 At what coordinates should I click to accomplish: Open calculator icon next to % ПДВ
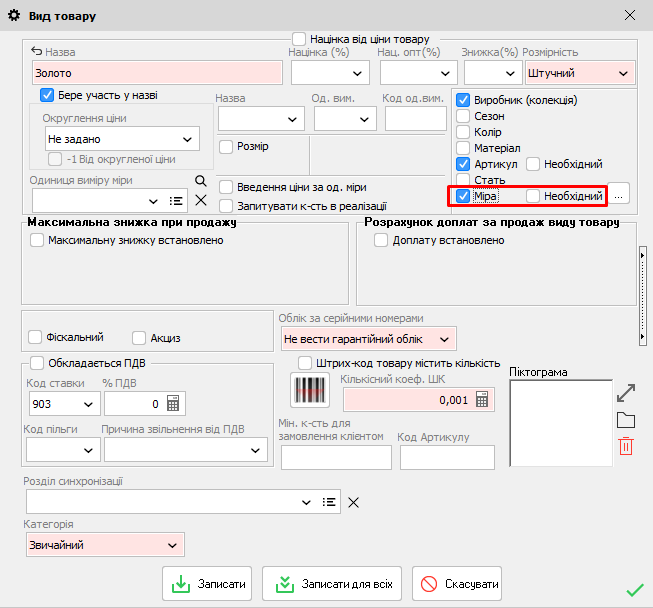tap(172, 404)
